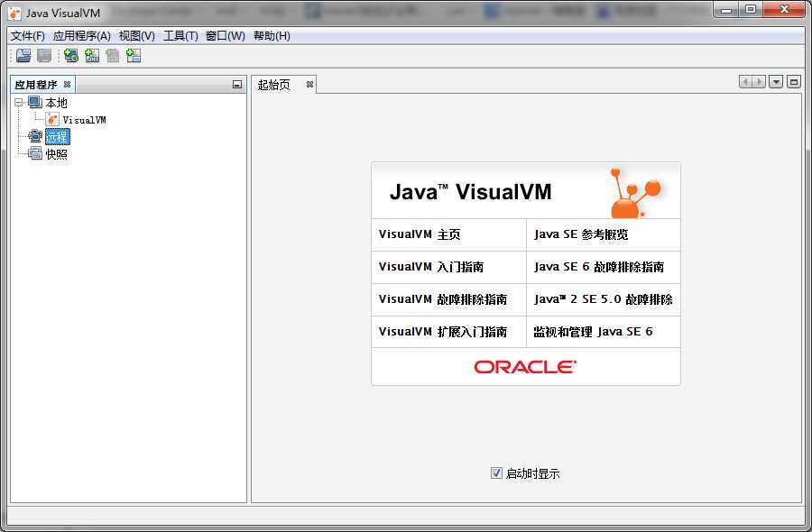The height and width of the screenshot is (532, 812).
Task: Open the VisualVM 扩展入门指南 link
Action: coord(443,332)
